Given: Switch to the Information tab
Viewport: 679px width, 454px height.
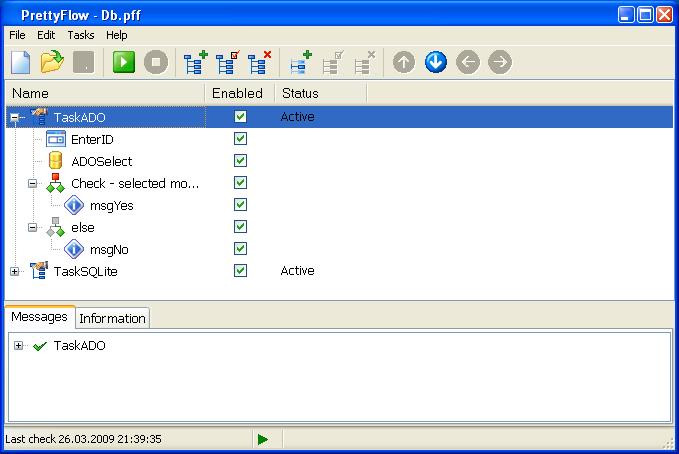Looking at the screenshot, I should 112,318.
